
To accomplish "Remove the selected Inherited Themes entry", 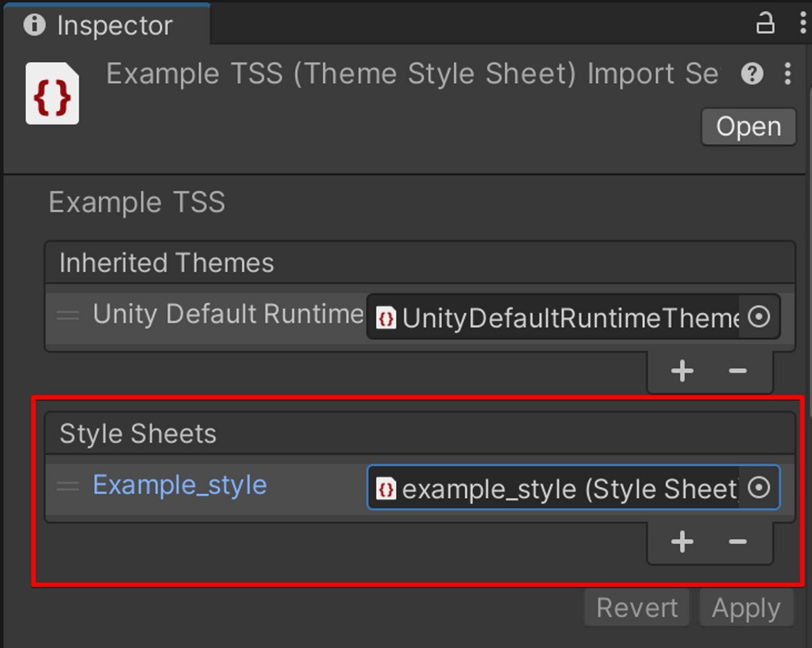I will (738, 371).
